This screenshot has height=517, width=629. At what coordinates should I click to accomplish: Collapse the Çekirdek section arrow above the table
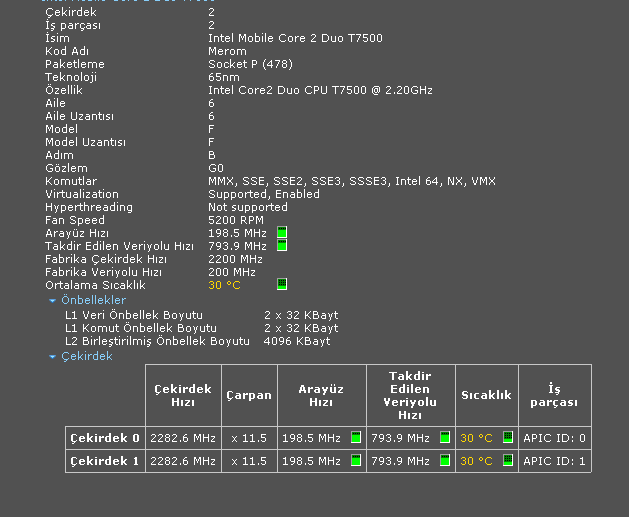tap(52, 356)
